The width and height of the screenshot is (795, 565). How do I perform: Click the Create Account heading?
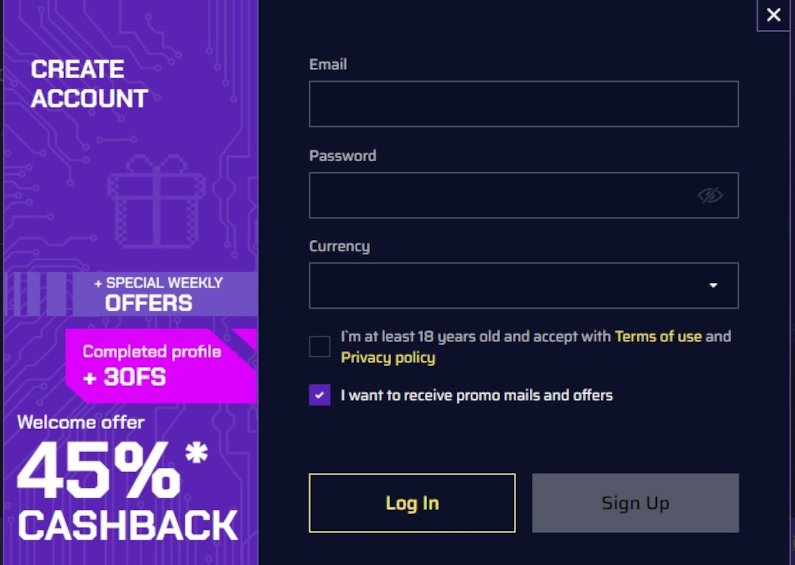coord(90,84)
